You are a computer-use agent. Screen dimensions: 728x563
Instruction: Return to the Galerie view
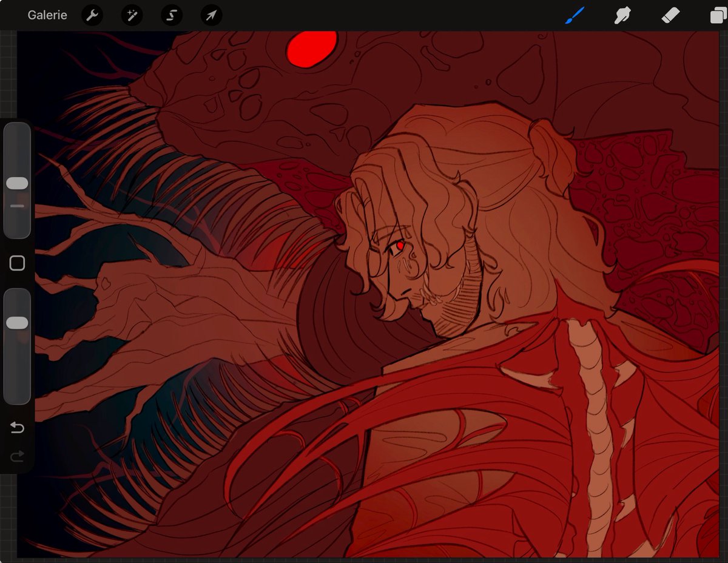tap(47, 15)
